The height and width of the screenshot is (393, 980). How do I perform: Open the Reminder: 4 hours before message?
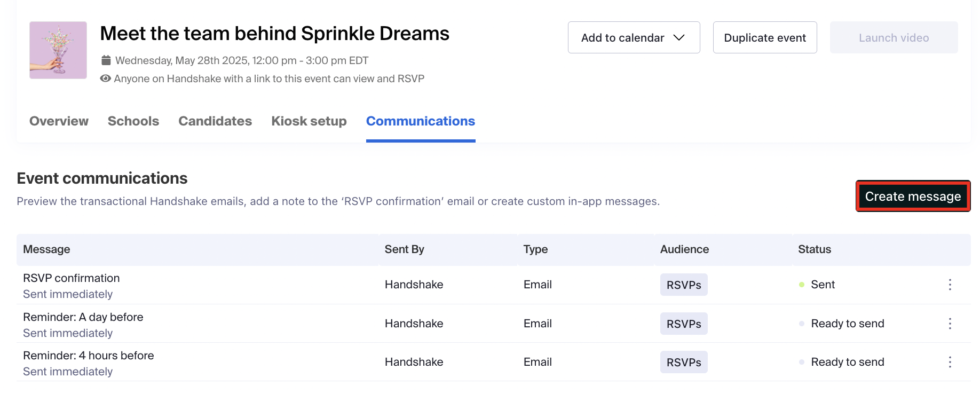coord(89,356)
